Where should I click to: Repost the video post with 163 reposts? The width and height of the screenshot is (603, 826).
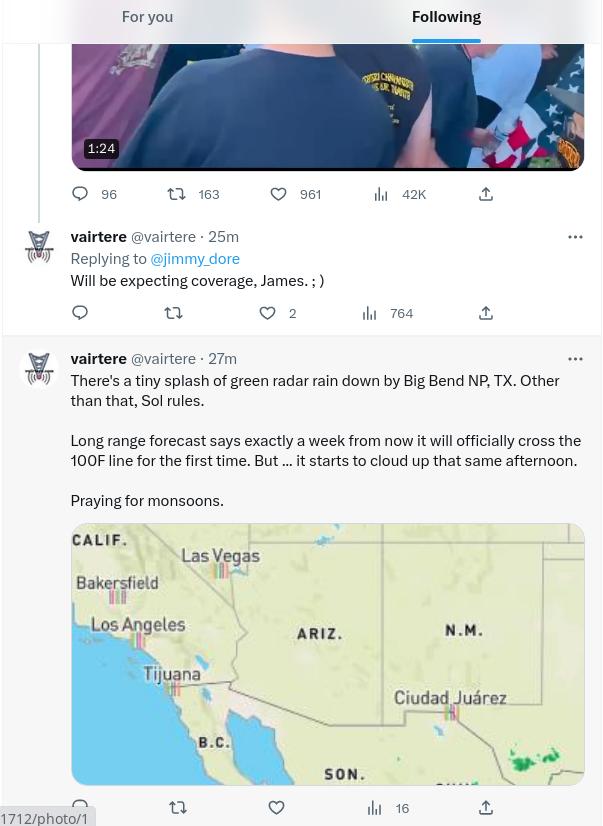(176, 194)
